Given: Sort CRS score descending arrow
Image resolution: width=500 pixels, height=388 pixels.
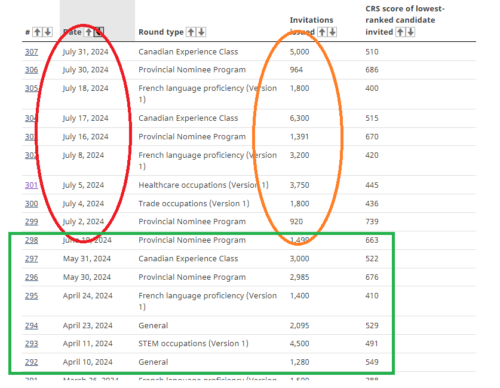Looking at the screenshot, I should coord(410,32).
